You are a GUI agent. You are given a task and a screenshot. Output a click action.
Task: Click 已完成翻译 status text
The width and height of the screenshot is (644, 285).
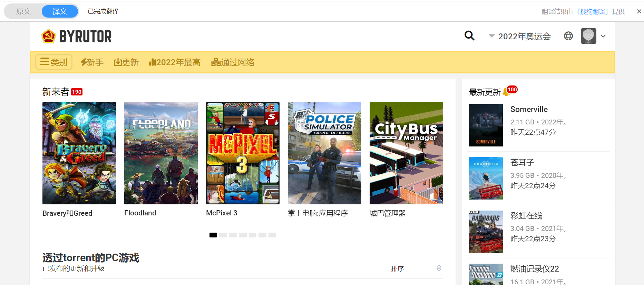[x=103, y=11]
